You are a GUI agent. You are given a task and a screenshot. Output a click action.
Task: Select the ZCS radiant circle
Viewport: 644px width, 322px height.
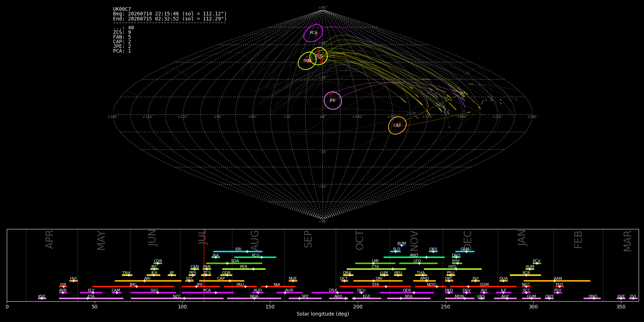(x=318, y=56)
